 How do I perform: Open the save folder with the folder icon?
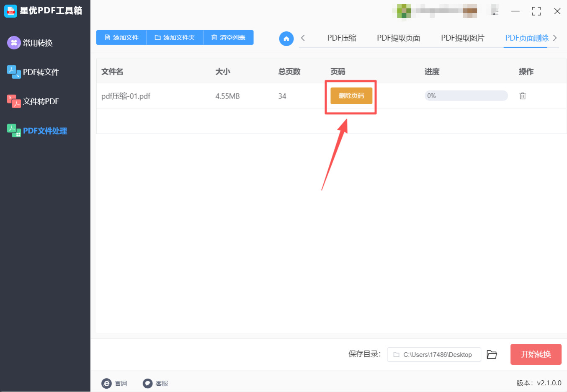click(x=492, y=355)
